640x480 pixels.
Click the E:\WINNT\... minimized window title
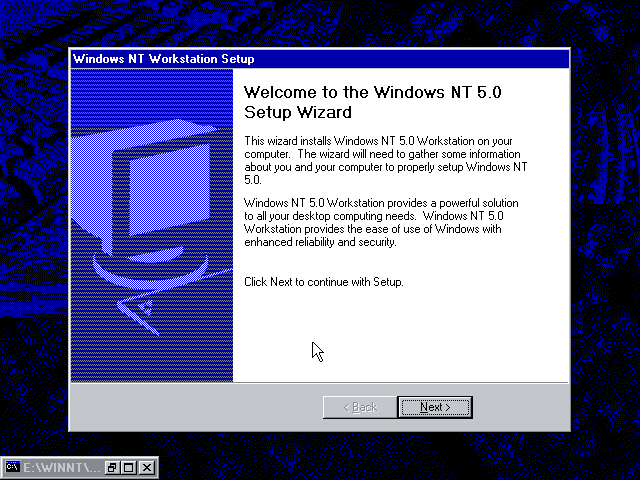[x=61, y=467]
